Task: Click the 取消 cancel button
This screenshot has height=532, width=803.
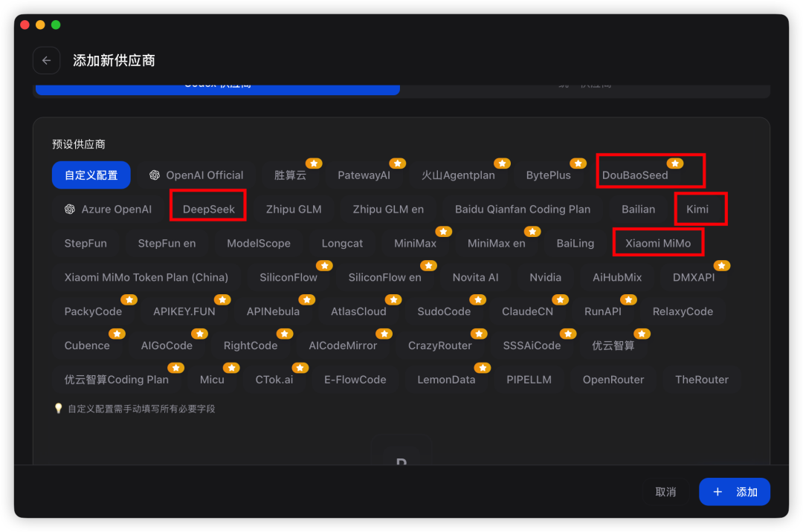Action: coord(665,492)
